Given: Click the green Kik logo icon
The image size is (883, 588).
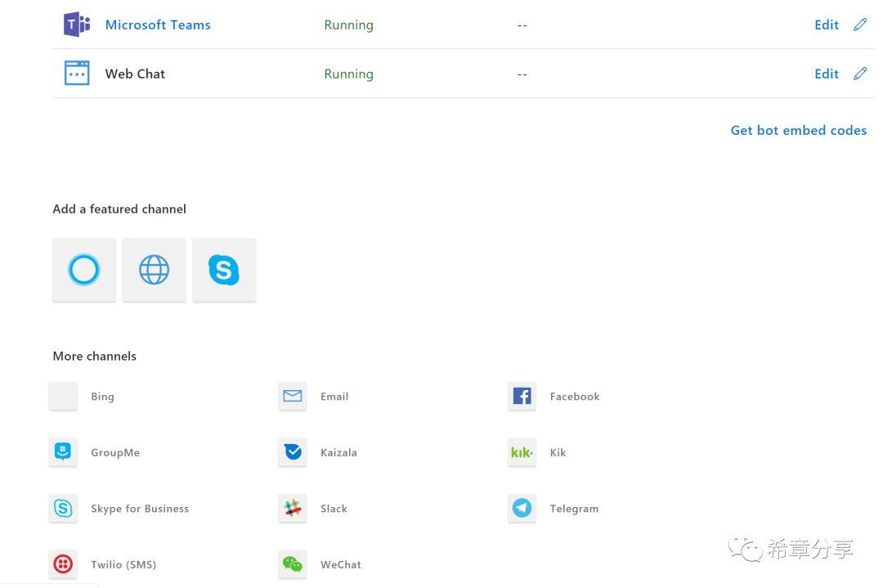Looking at the screenshot, I should tap(522, 451).
